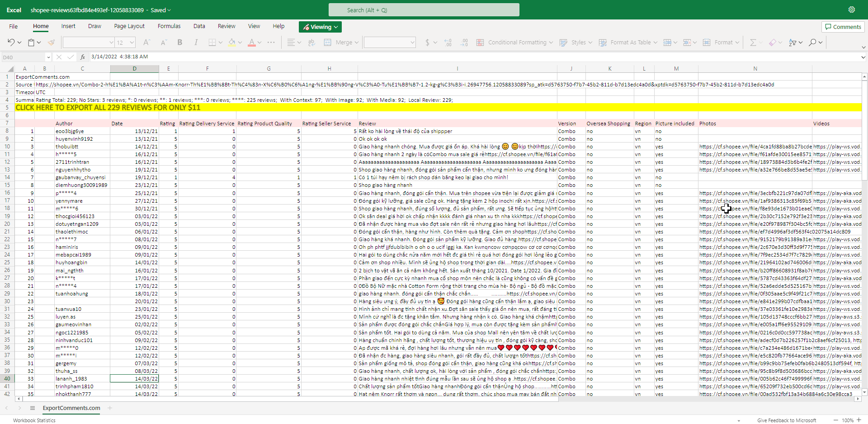The height and width of the screenshot is (424, 868).
Task: Click the text Alignment icon
Action: 291,42
